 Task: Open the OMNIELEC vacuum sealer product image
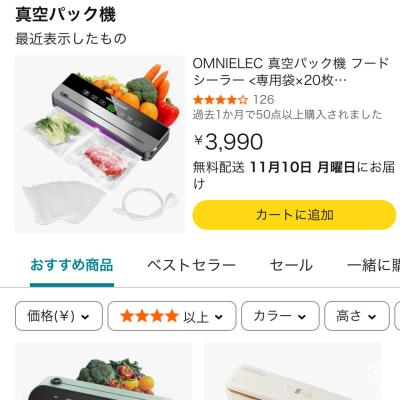pos(100,144)
